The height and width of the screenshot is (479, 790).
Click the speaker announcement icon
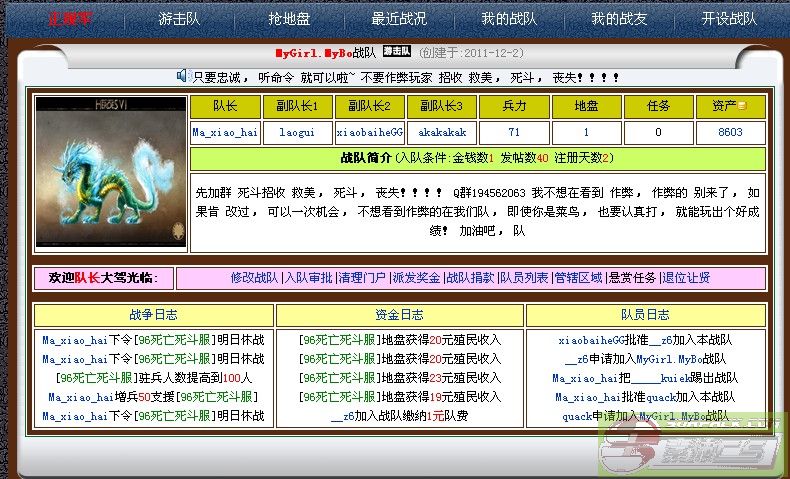point(183,76)
